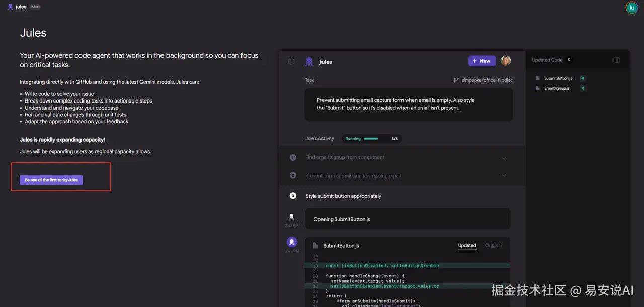
Task: Open the user account avatar menu
Action: point(632,7)
